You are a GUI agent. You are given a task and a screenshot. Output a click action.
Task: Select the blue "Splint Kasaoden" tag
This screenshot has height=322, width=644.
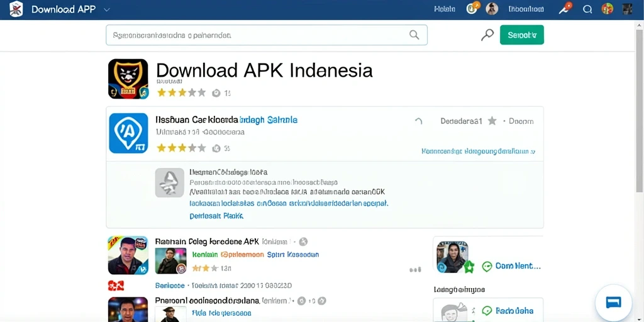coord(293,255)
